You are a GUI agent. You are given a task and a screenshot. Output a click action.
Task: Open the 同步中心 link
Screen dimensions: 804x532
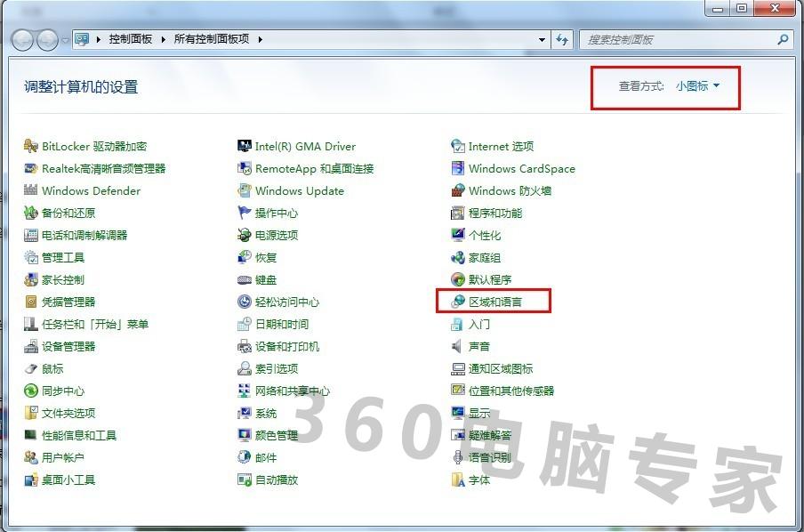point(63,391)
